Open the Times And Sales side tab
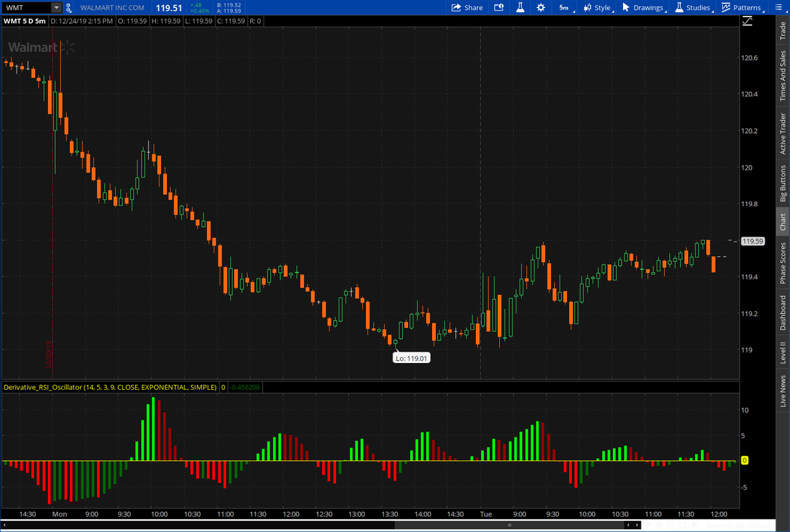 coord(783,76)
